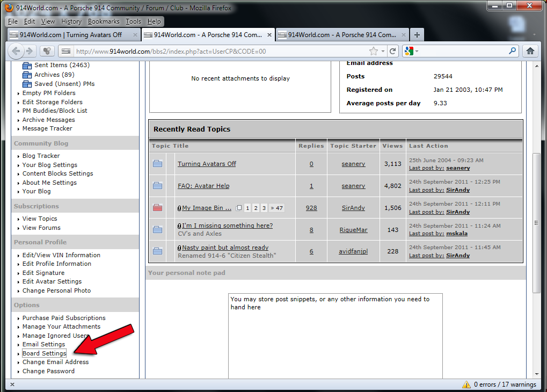This screenshot has height=392, width=547.
Task: Open the File menu
Action: (x=13, y=21)
